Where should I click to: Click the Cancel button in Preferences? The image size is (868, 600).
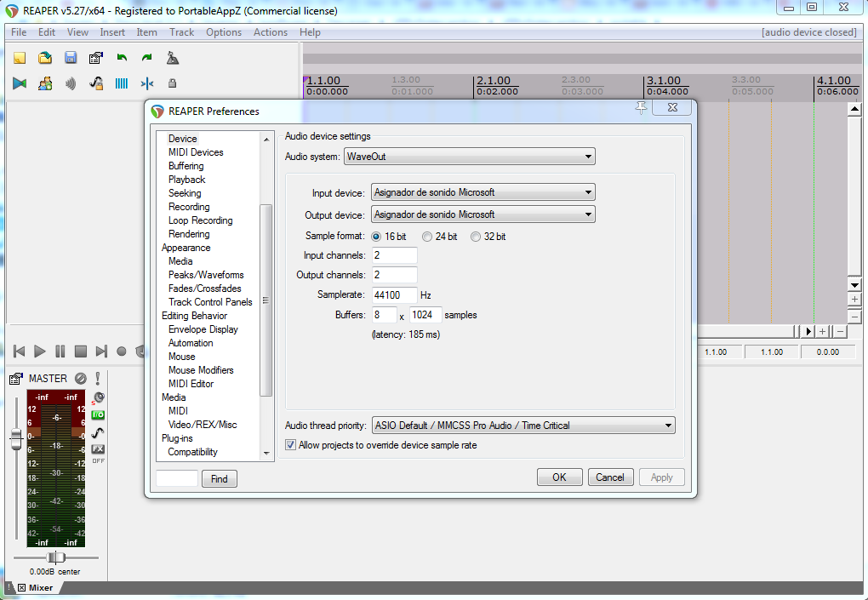(610, 477)
